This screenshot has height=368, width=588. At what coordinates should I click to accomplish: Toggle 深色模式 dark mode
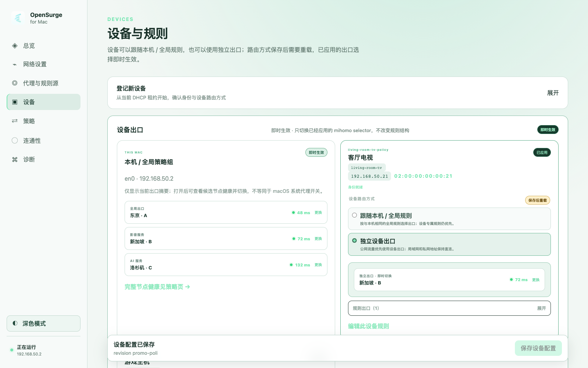click(43, 323)
